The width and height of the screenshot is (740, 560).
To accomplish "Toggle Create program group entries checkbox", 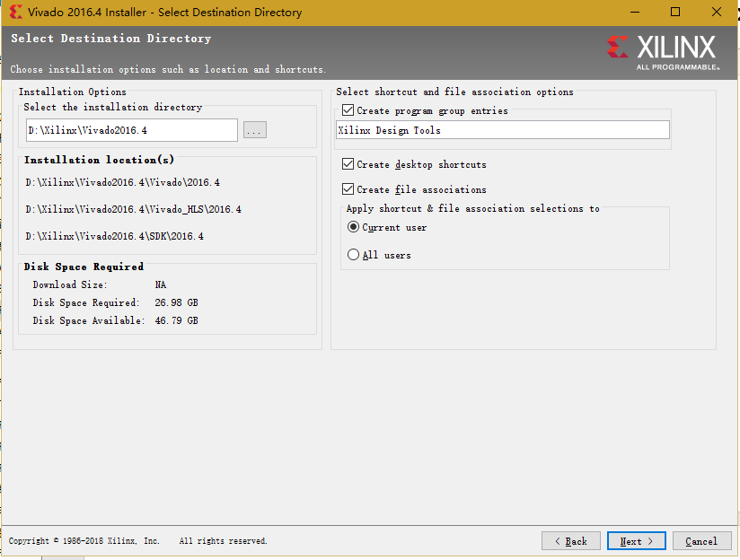I will 348,110.
